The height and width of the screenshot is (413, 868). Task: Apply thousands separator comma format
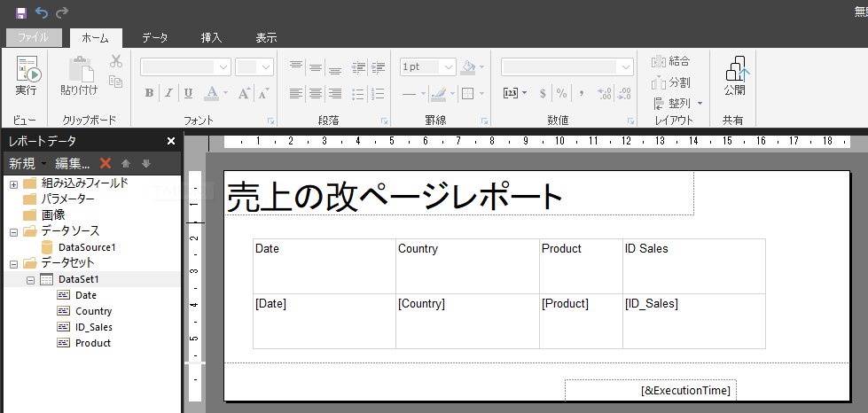pos(582,93)
